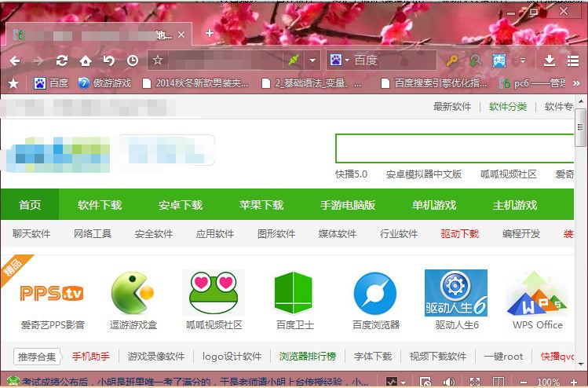Click the 浏览器排行榜 collection link
This screenshot has height=388, width=588.
click(308, 356)
